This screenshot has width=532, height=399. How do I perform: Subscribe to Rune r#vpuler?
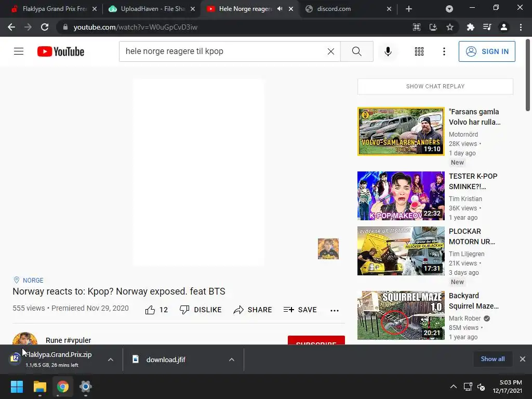(x=316, y=340)
